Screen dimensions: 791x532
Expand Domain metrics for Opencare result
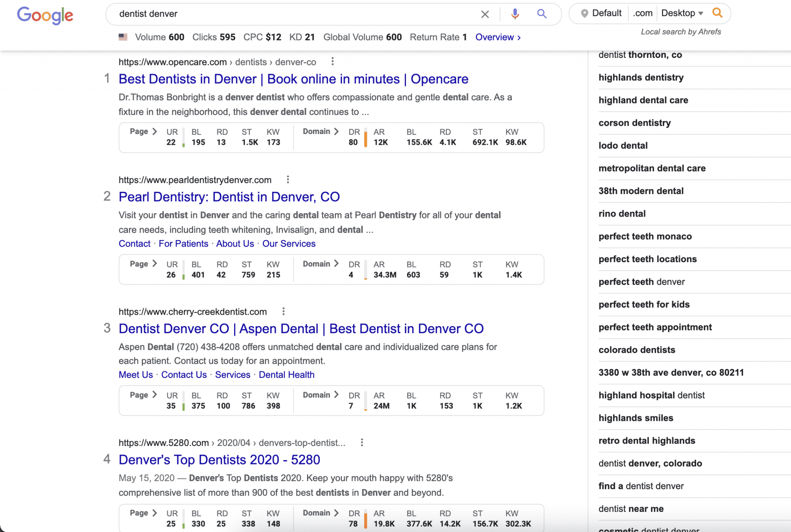[321, 131]
